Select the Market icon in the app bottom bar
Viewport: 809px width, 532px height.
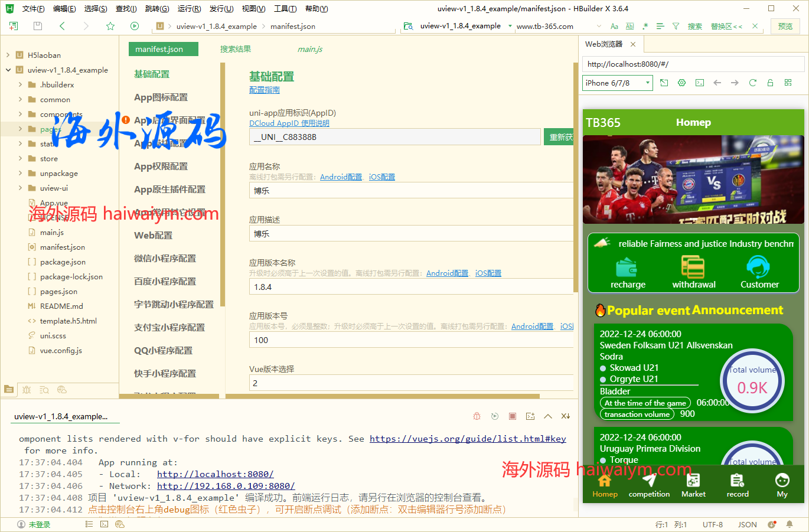(x=693, y=483)
